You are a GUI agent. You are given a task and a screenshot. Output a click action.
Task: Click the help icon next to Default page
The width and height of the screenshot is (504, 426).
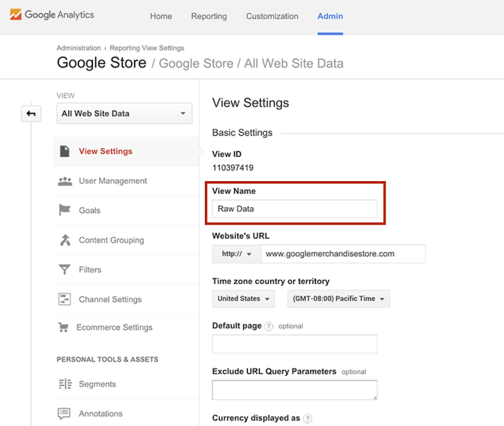(x=269, y=326)
